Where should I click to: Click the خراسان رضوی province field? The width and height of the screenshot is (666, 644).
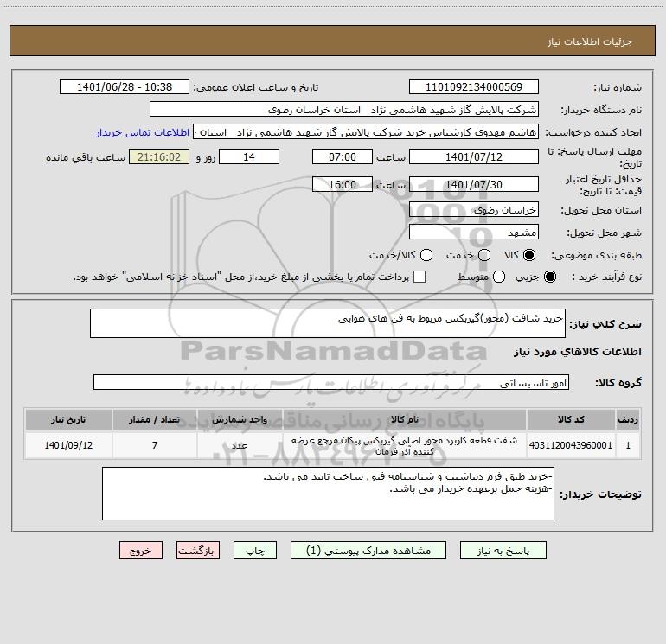pos(474,209)
